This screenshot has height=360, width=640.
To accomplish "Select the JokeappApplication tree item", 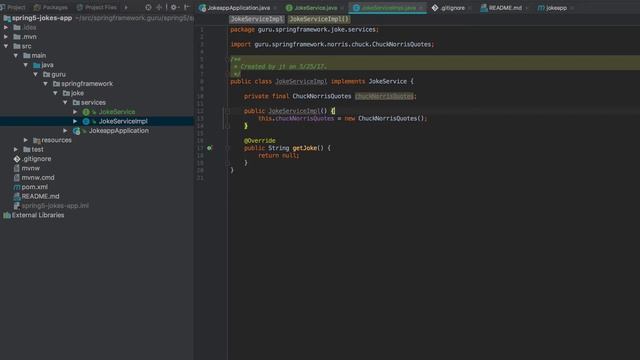I will tap(119, 131).
